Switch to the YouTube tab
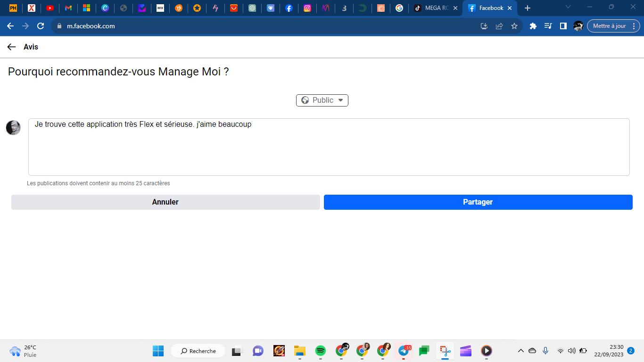The height and width of the screenshot is (362, 644). [50, 8]
